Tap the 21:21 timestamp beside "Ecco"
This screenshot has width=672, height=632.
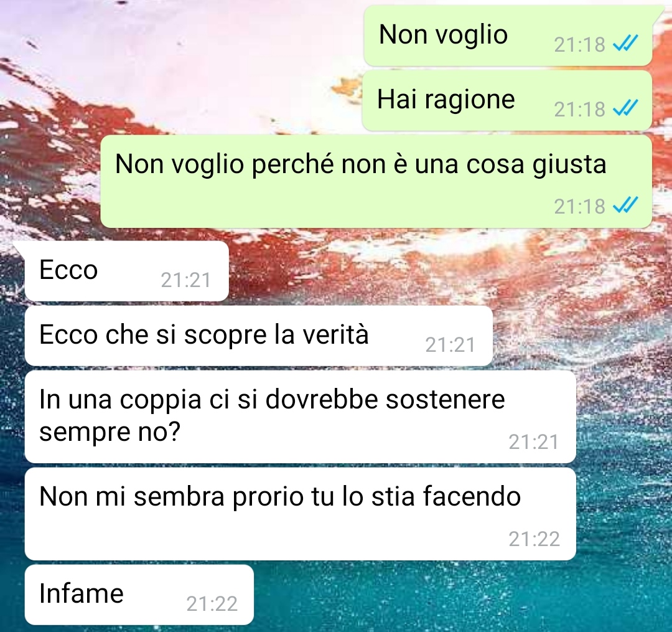click(186, 280)
